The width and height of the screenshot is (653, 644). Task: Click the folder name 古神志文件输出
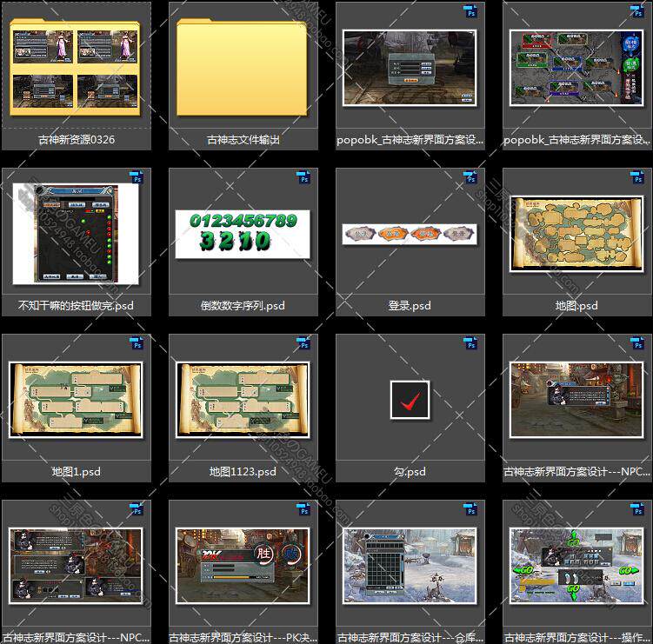point(243,139)
